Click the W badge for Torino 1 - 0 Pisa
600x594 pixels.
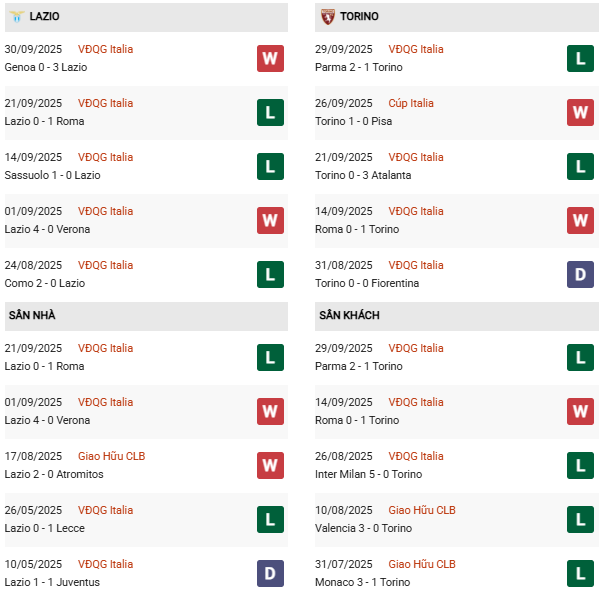tap(580, 112)
